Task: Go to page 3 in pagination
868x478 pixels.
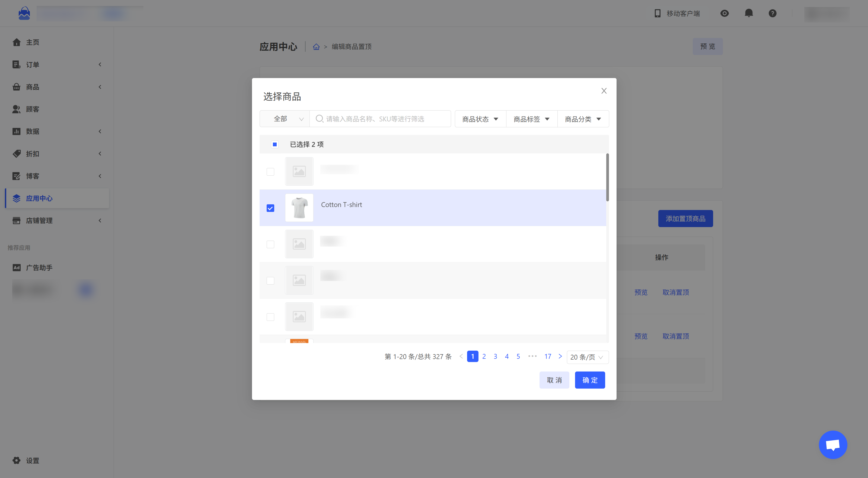Action: pyautogui.click(x=495, y=356)
